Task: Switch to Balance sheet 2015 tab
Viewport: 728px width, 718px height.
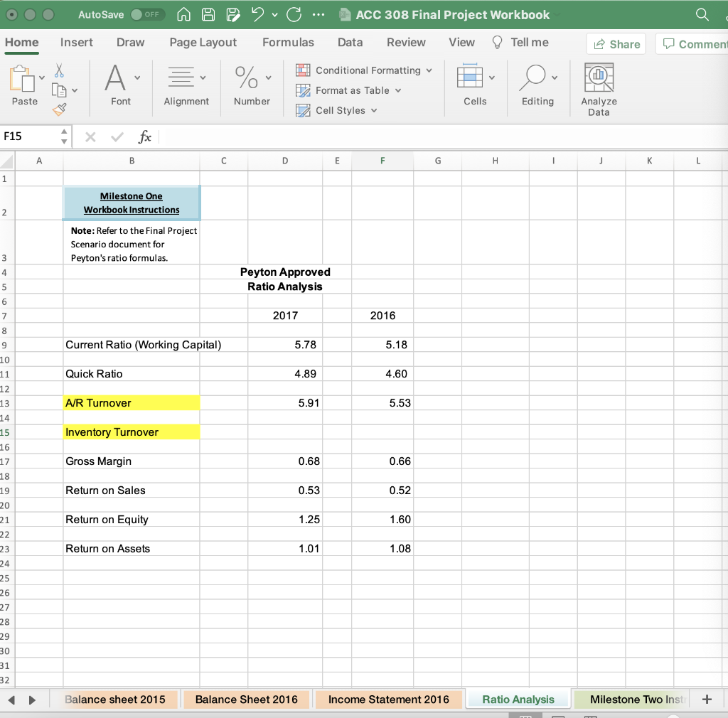Action: pyautogui.click(x=114, y=700)
